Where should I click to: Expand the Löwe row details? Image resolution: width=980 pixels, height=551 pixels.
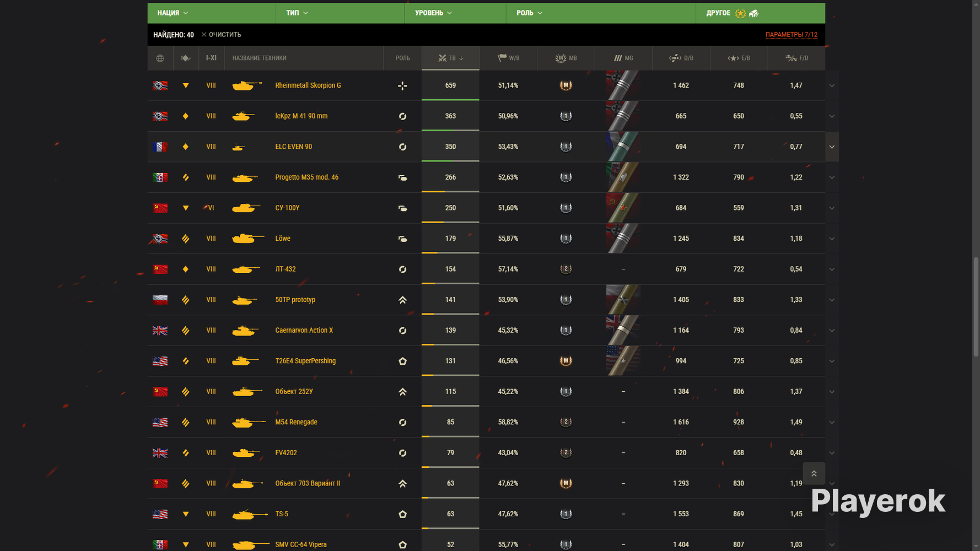(832, 239)
